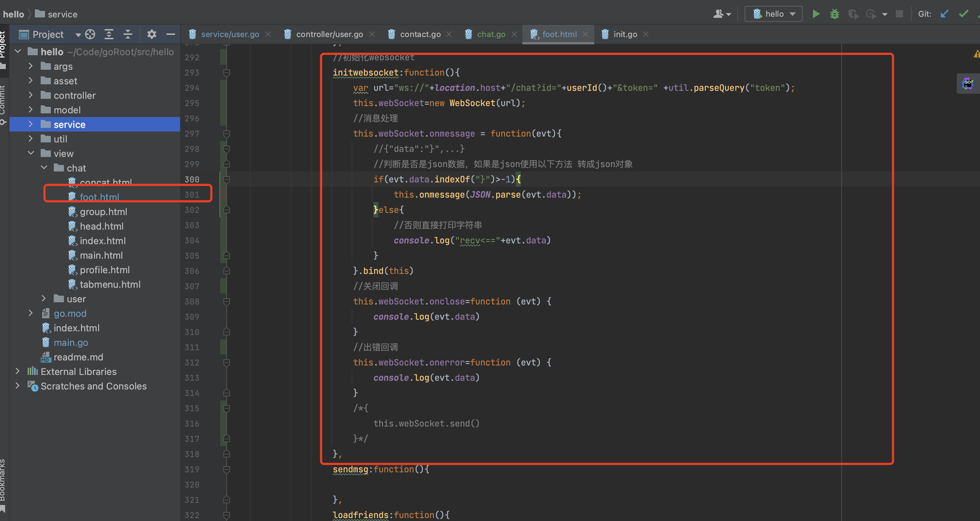
Task: Fold onmessage function at line 297
Action: click(226, 134)
